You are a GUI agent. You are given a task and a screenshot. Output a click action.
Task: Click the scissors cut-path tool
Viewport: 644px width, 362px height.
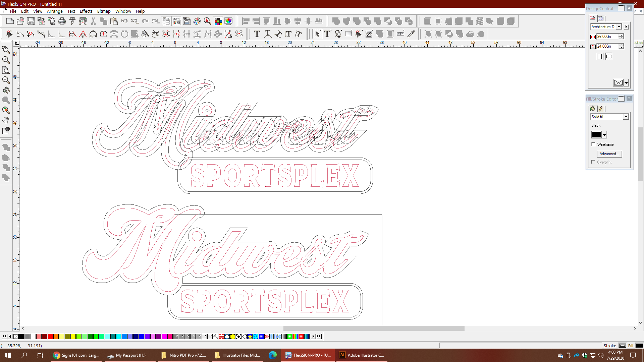pyautogui.click(x=156, y=34)
